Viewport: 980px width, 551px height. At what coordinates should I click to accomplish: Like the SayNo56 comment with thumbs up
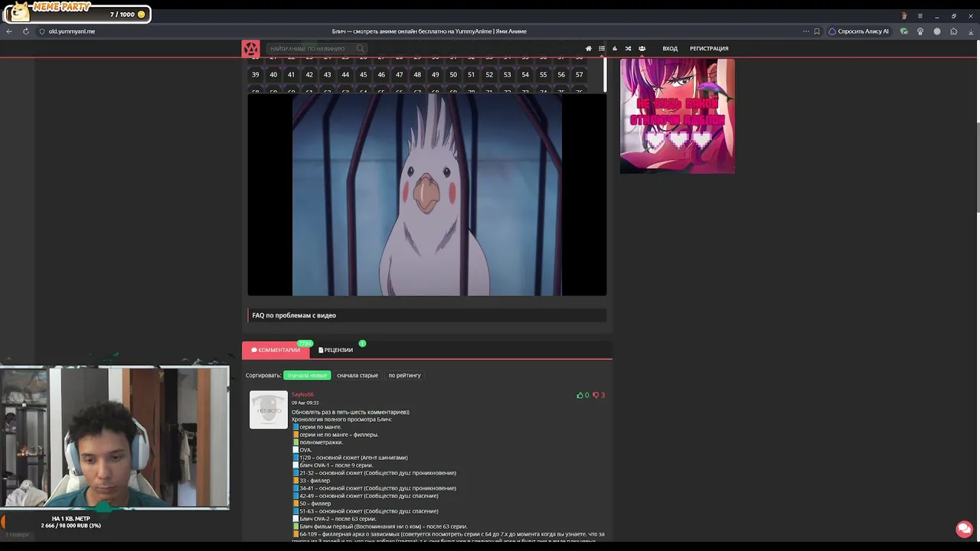coord(580,395)
